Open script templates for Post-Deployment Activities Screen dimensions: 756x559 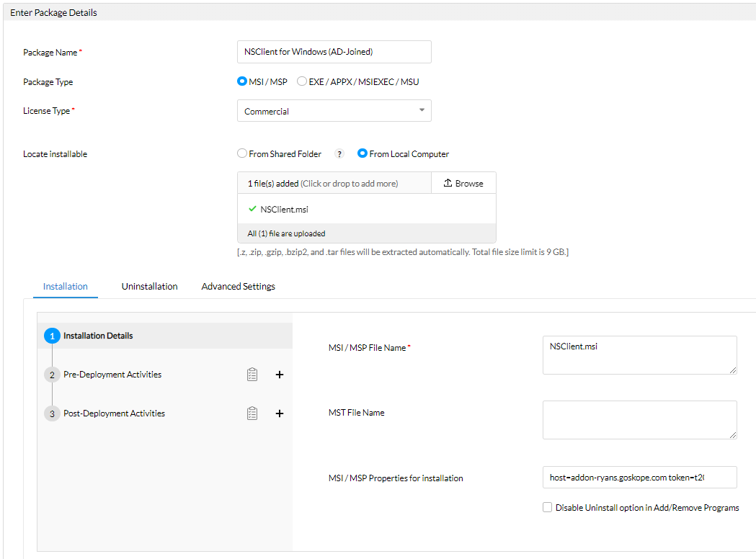[x=252, y=413]
